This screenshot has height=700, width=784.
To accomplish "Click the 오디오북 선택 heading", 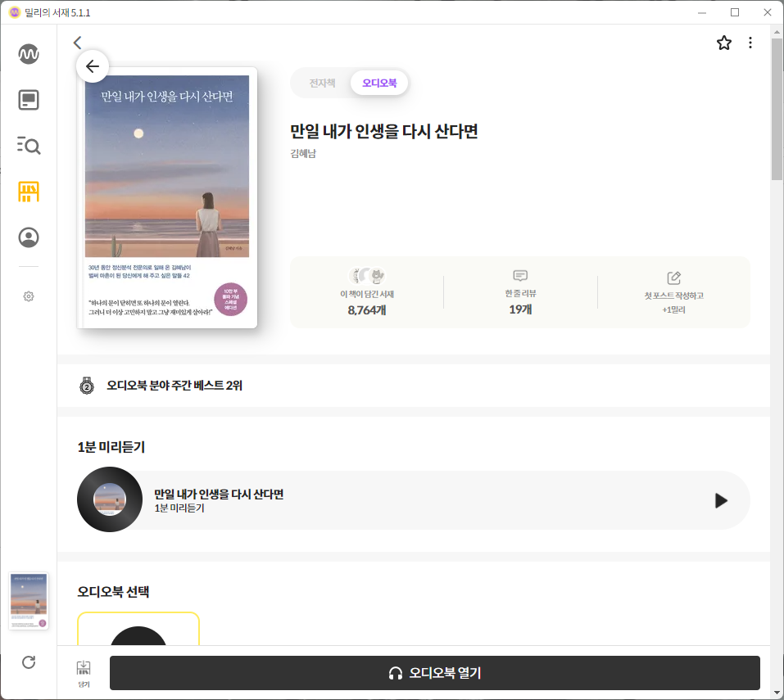I will (x=113, y=592).
